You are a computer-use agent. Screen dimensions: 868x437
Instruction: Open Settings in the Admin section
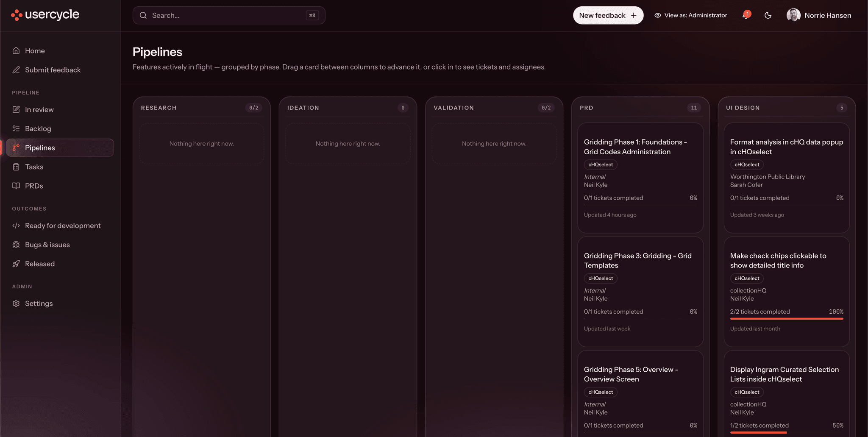coord(60,304)
